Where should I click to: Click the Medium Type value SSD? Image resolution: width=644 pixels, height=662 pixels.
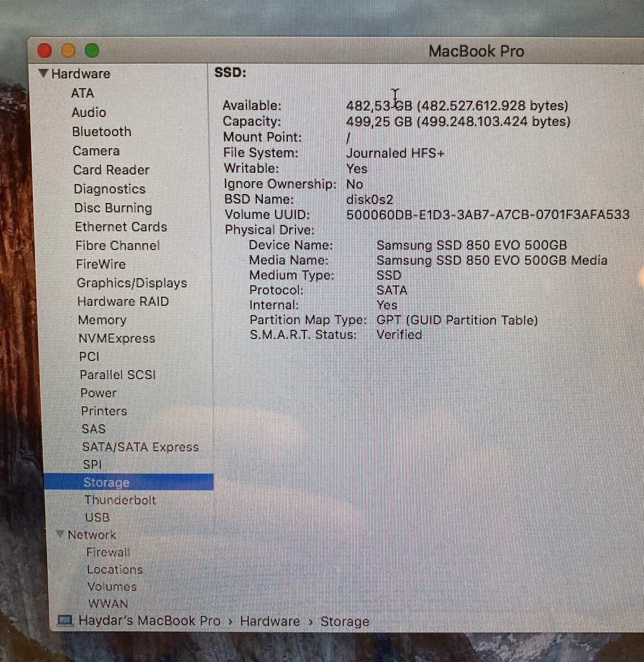pyautogui.click(x=389, y=275)
